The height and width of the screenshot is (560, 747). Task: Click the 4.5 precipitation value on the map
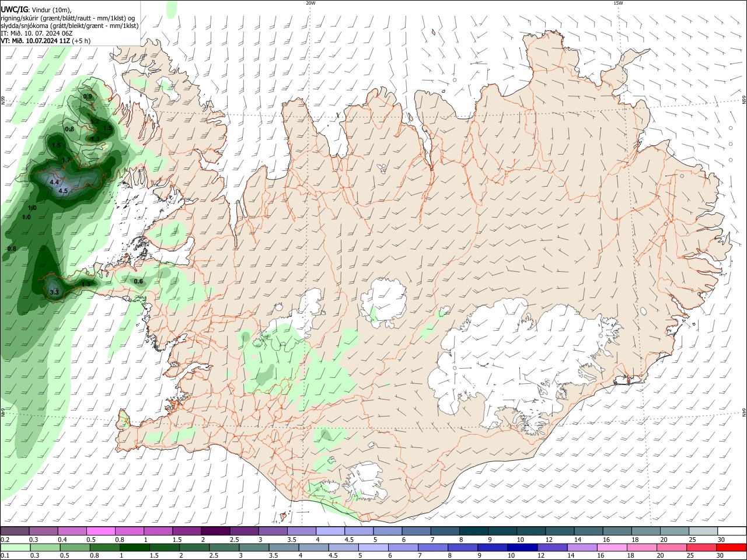64,191
